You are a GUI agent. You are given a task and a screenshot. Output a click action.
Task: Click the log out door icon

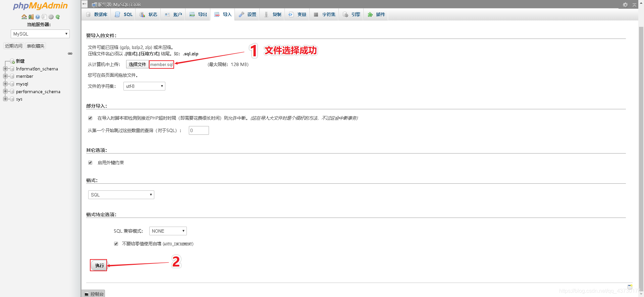point(31,17)
